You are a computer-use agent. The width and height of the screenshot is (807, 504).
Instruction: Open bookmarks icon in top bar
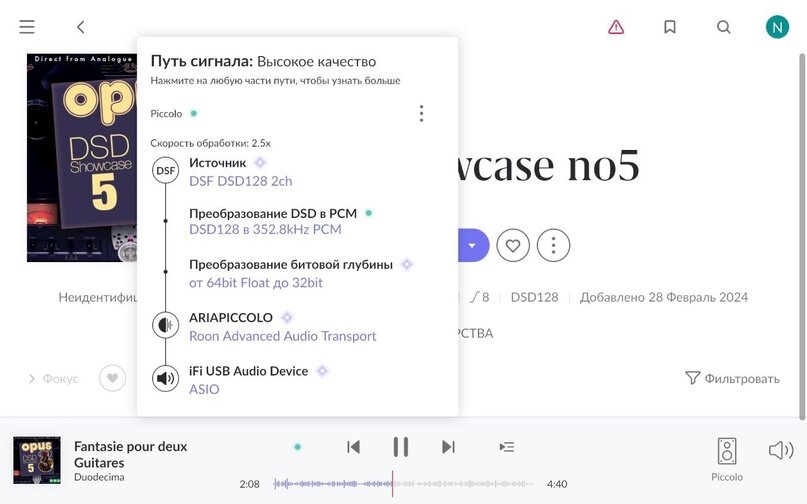[670, 27]
